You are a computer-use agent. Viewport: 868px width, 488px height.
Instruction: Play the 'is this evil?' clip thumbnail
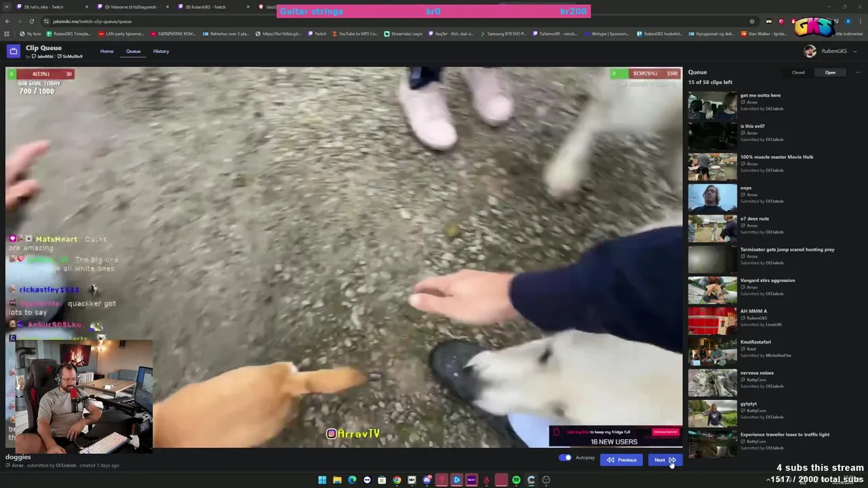click(712, 136)
